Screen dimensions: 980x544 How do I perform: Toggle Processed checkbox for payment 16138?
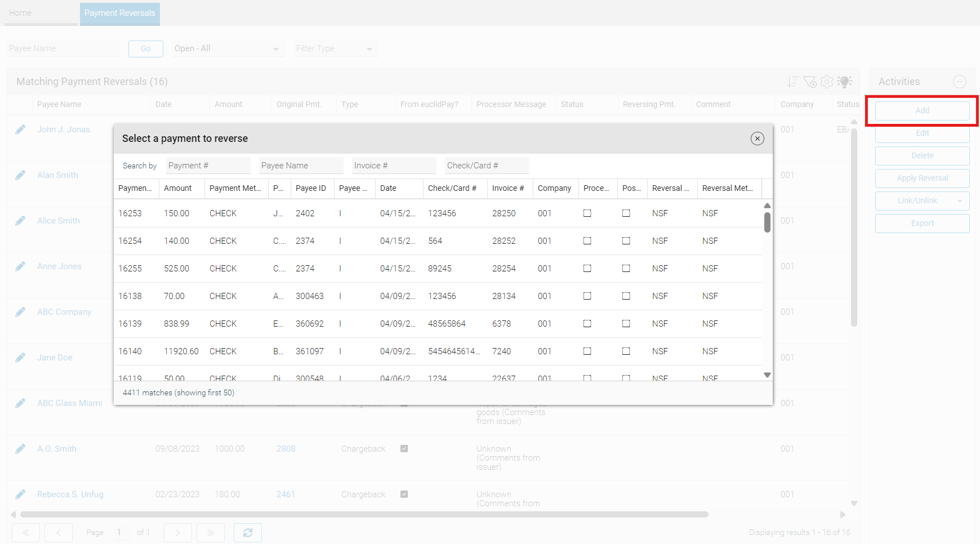[587, 296]
